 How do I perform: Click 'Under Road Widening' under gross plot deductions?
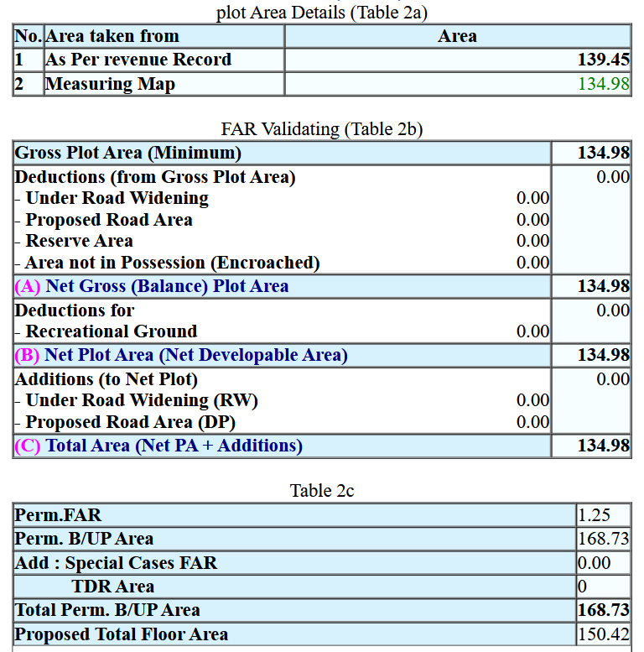coord(117,198)
